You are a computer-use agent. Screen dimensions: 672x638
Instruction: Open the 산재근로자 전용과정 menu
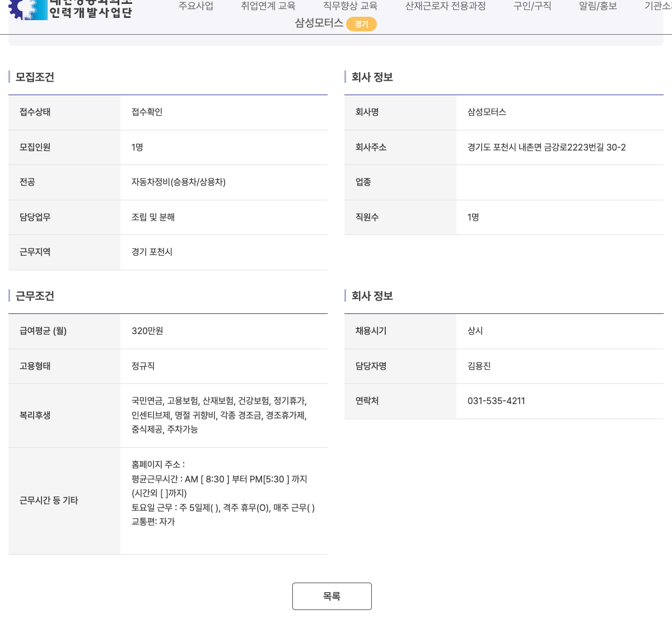coord(446,6)
